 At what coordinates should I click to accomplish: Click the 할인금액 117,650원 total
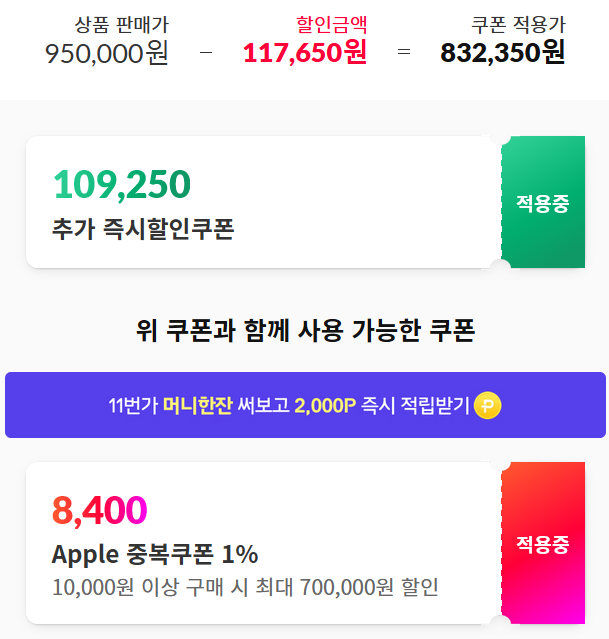305,53
